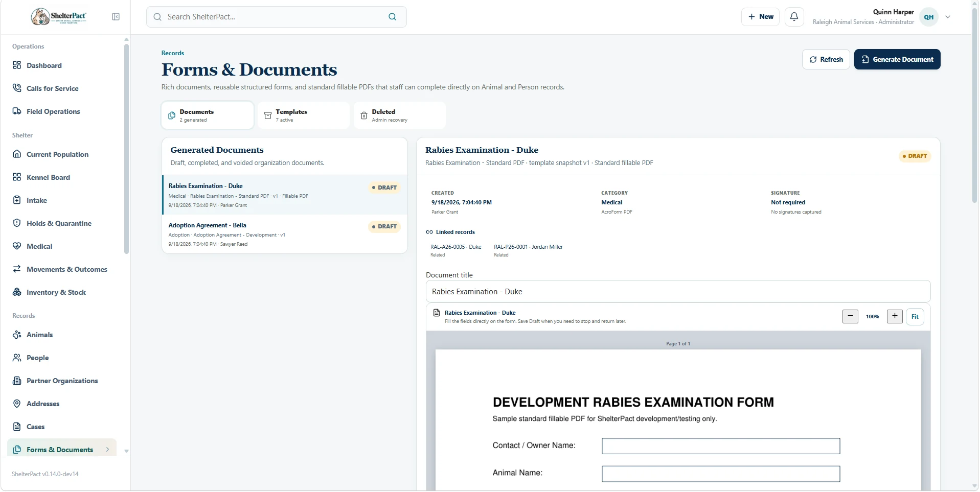
Task: Zoom out the PDF with minus button
Action: tap(850, 316)
